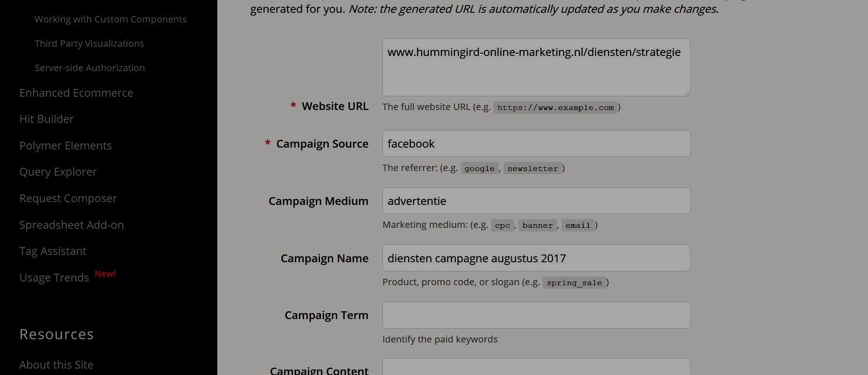
Task: Select the Campaign Name input field
Action: pyautogui.click(x=536, y=258)
